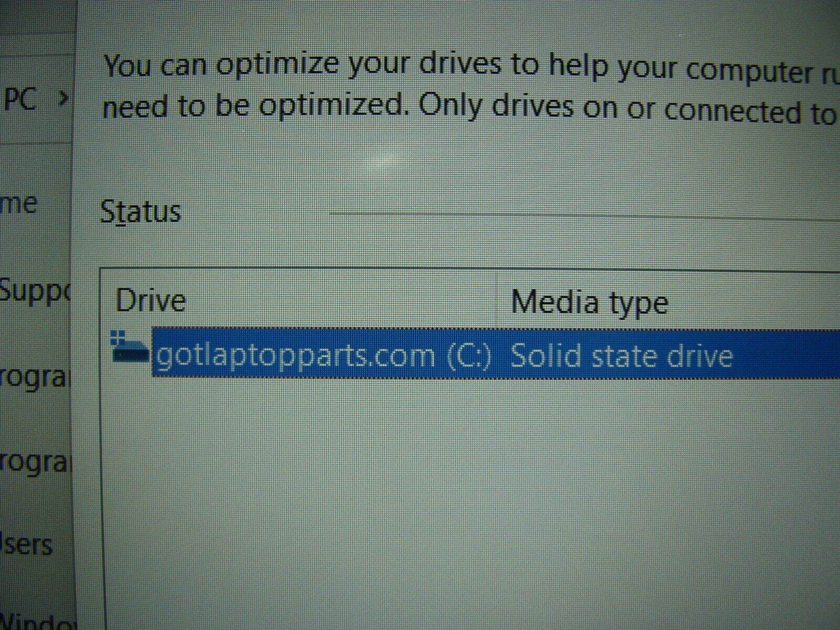Viewport: 840px width, 630px height.
Task: Click the 'Solid state drive' media type cell
Action: tap(621, 356)
